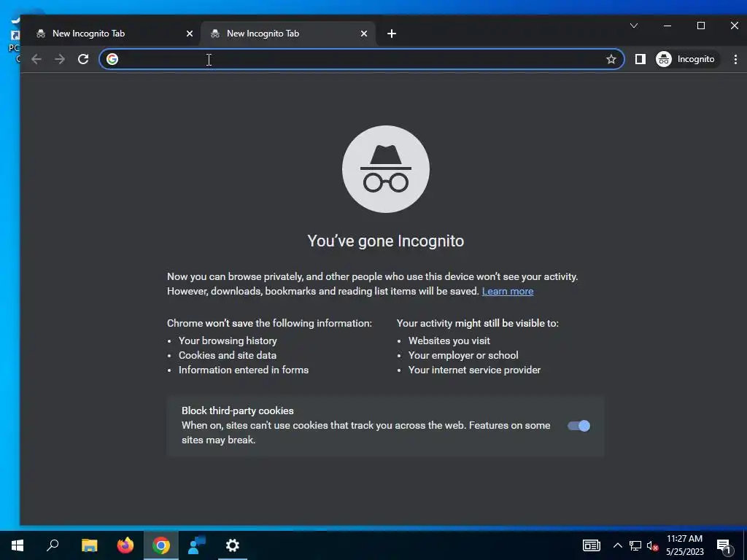Open Settings gear in taskbar
747x560 pixels.
tap(233, 545)
